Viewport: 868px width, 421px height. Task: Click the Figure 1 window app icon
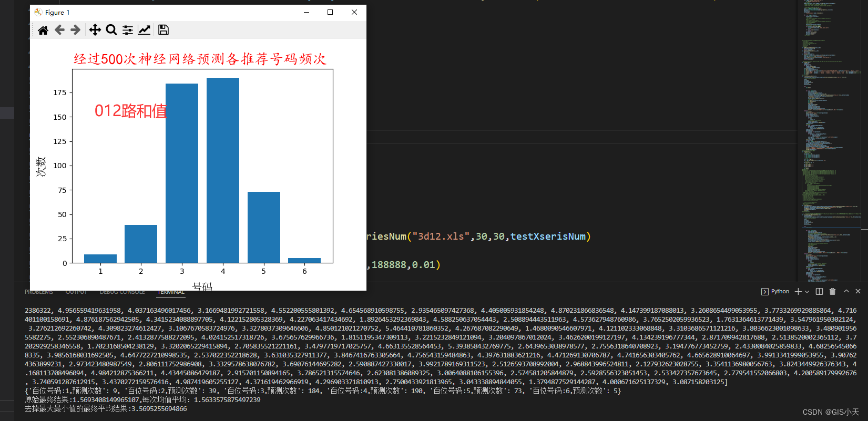point(38,12)
